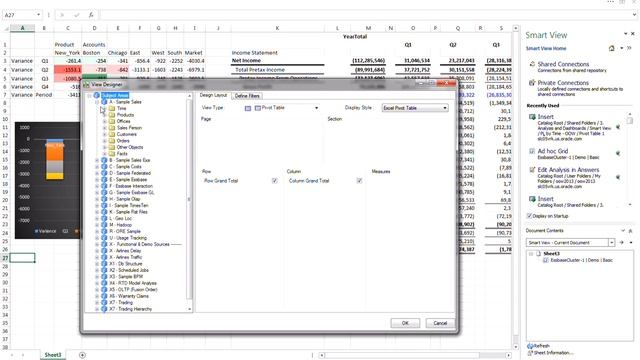Click the Ad hoc Grid icon

(532, 151)
